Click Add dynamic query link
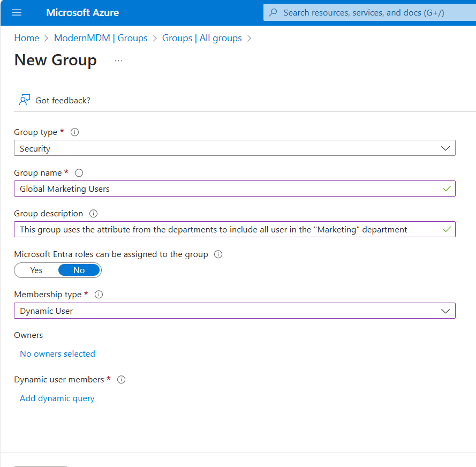This screenshot has height=467, width=476. point(57,398)
